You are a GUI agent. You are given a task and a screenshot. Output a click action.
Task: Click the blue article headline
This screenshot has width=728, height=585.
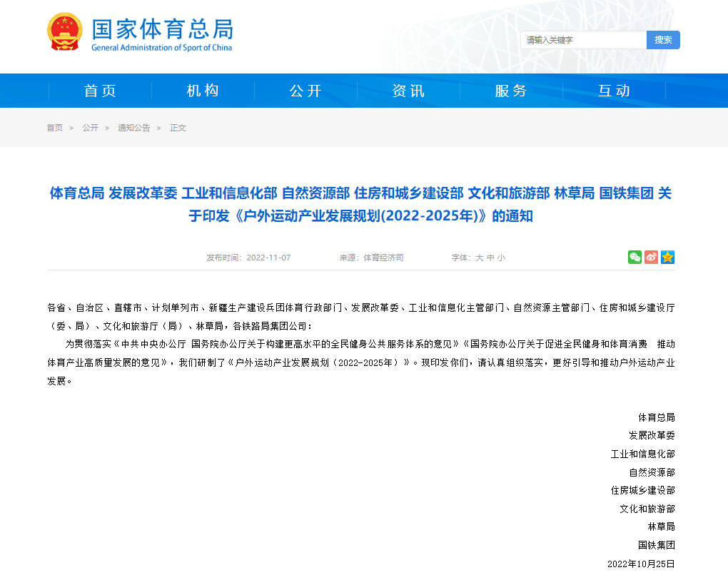360,204
